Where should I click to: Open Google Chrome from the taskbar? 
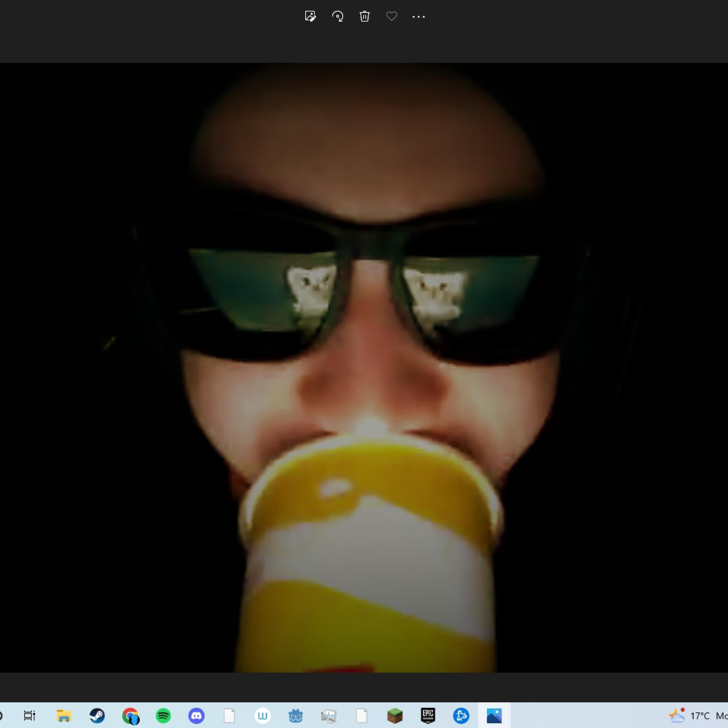[130, 715]
